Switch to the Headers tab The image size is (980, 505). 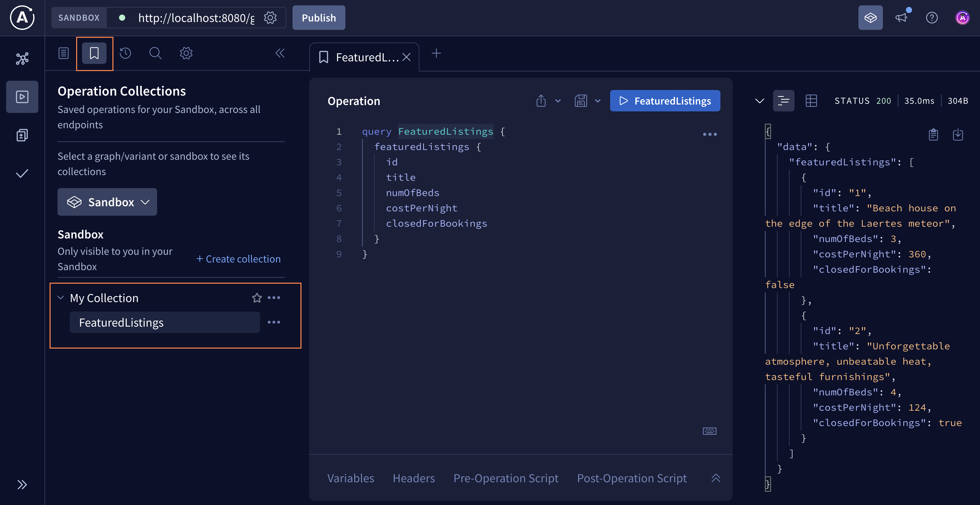414,478
